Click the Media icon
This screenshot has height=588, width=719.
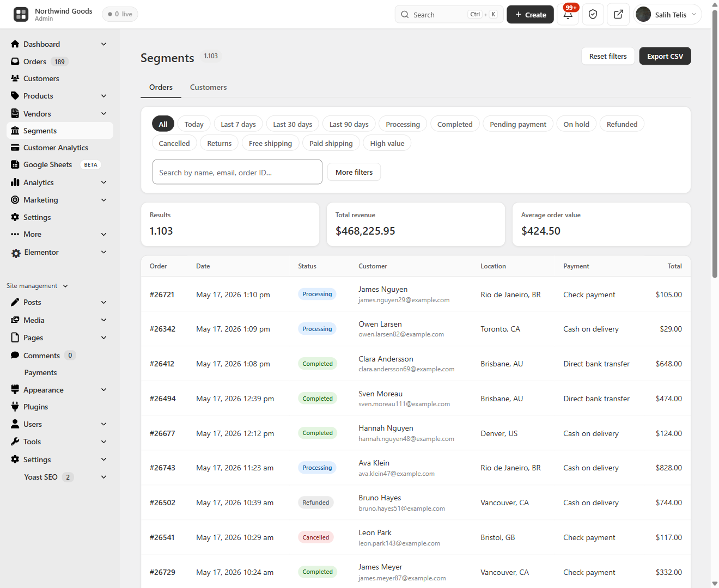pos(15,320)
